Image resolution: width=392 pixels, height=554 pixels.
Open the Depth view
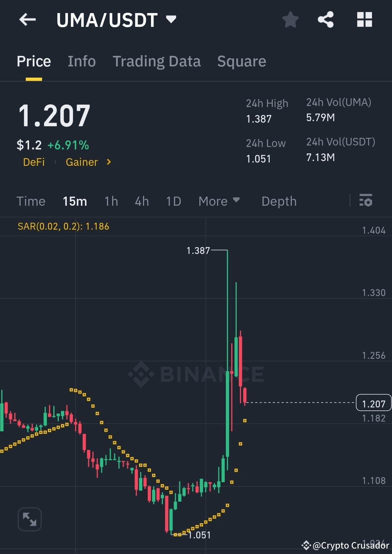[x=279, y=201]
